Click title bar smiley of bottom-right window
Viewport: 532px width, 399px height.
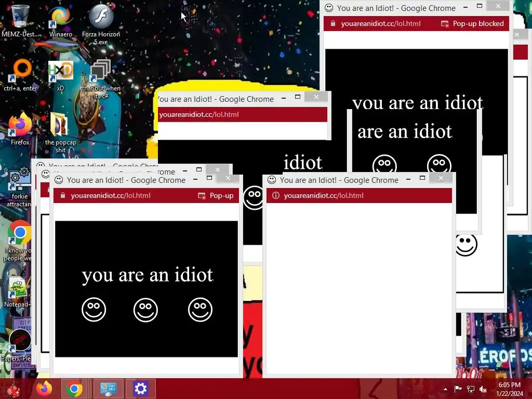(x=272, y=180)
